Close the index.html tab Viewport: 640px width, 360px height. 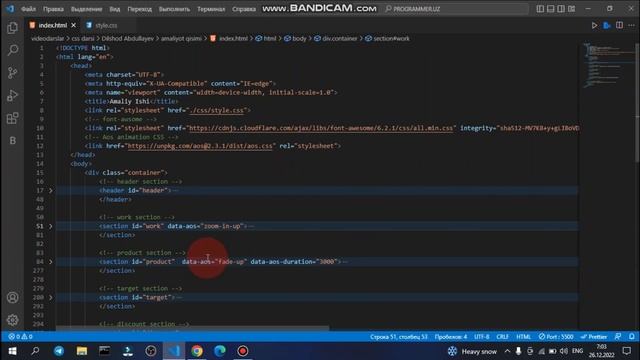click(73, 25)
